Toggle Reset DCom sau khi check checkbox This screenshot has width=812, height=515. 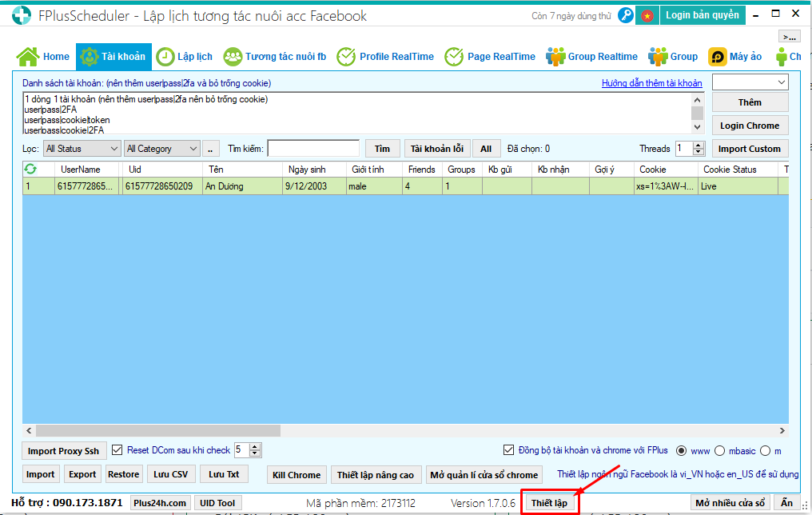click(x=117, y=449)
